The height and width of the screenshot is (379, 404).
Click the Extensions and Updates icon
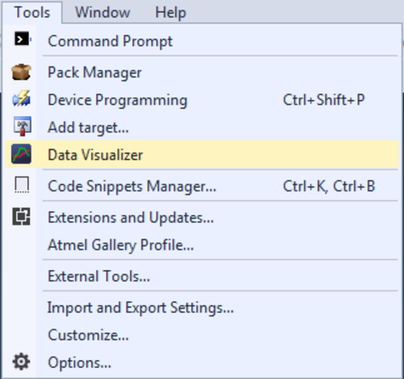[22, 216]
